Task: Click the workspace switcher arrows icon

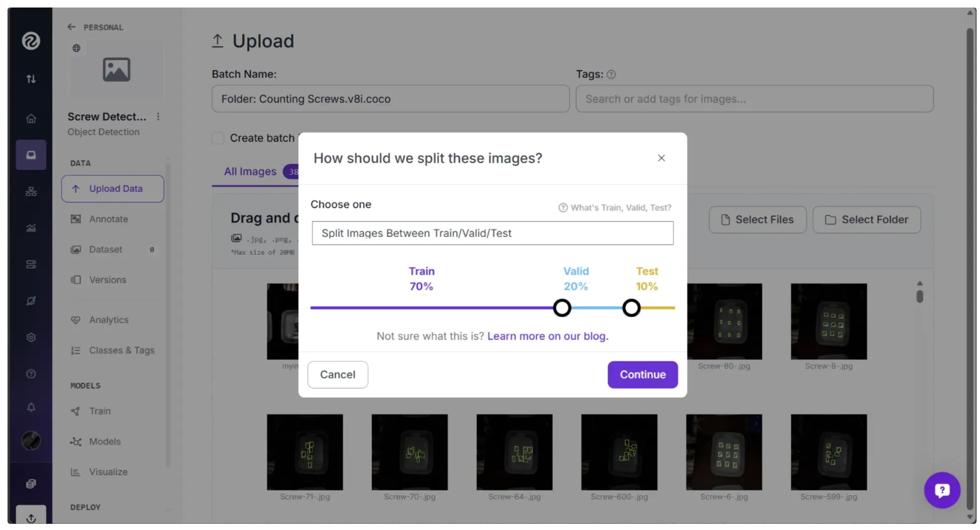Action: (x=31, y=79)
